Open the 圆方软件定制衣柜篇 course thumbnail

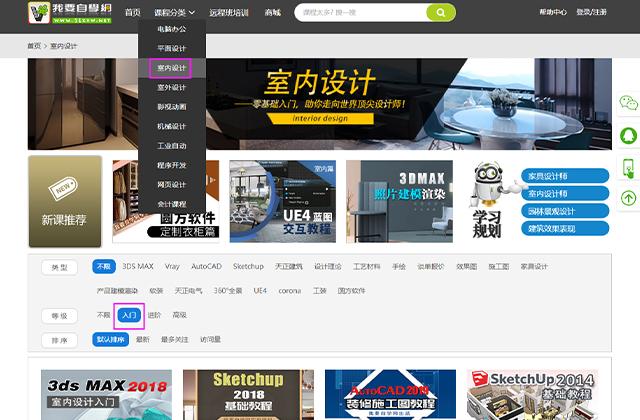click(166, 201)
